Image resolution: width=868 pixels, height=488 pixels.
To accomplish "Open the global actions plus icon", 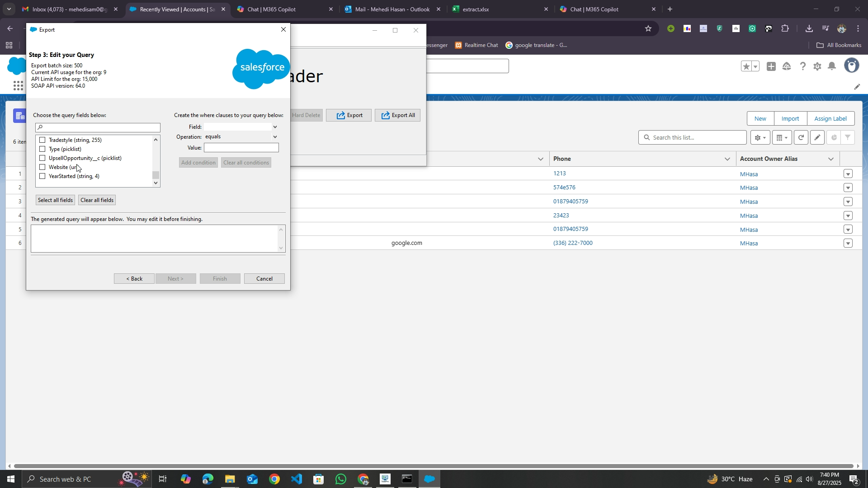I will click(771, 66).
